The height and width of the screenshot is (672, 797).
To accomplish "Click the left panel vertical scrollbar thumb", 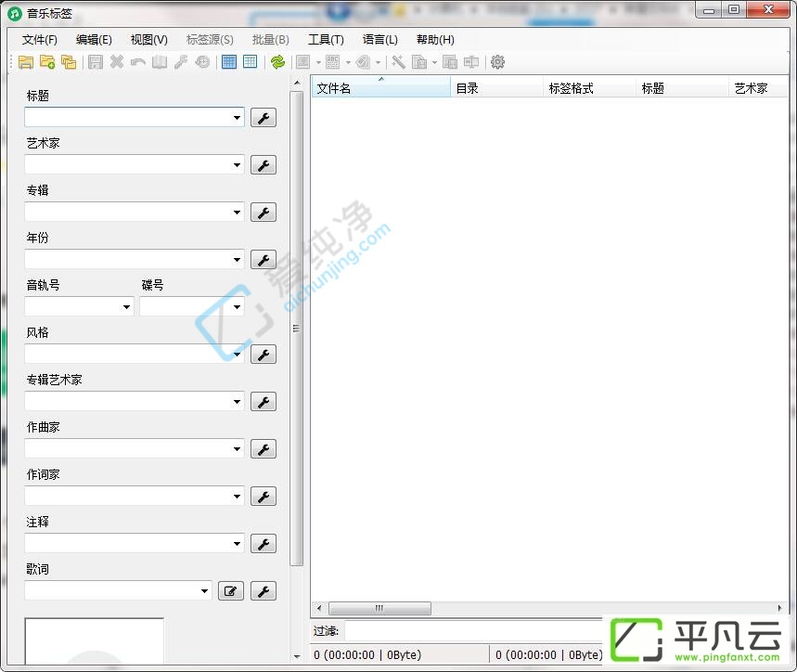I will tap(297, 329).
